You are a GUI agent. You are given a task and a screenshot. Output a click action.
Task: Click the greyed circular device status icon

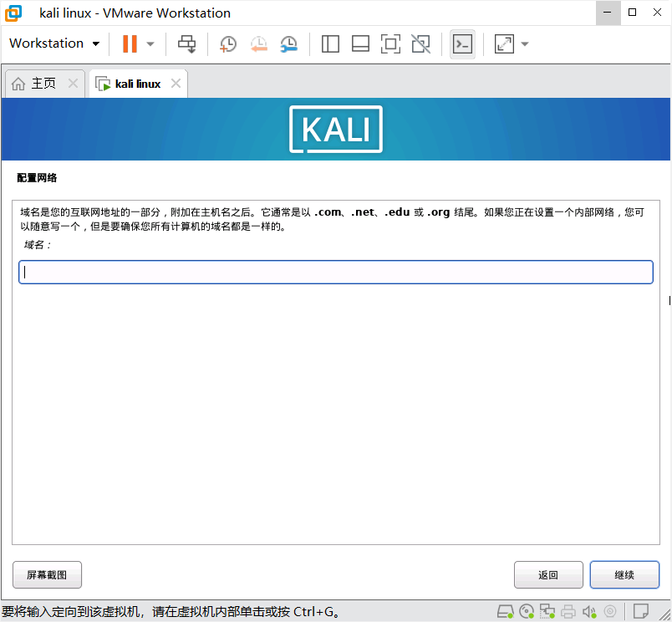click(610, 611)
